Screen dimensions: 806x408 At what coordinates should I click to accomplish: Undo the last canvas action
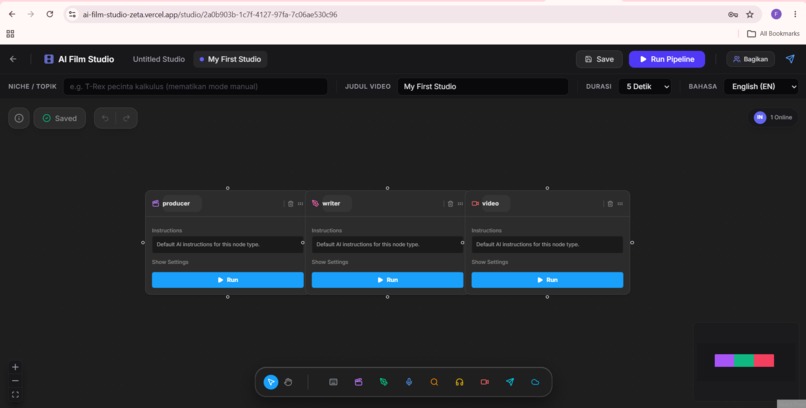pyautogui.click(x=105, y=118)
